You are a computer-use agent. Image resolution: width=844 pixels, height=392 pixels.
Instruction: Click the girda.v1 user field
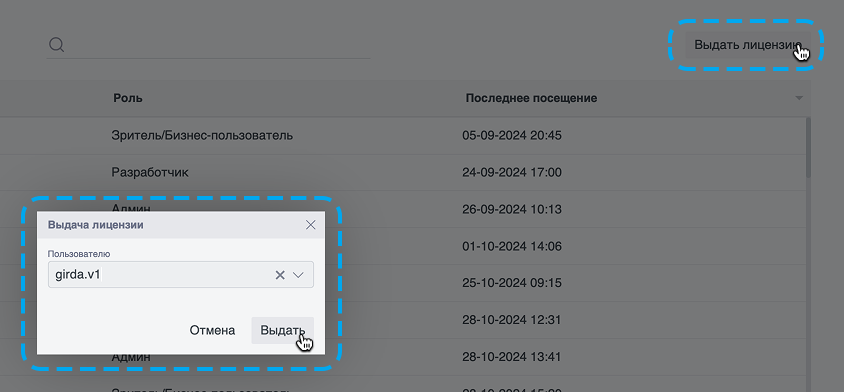[181, 275]
